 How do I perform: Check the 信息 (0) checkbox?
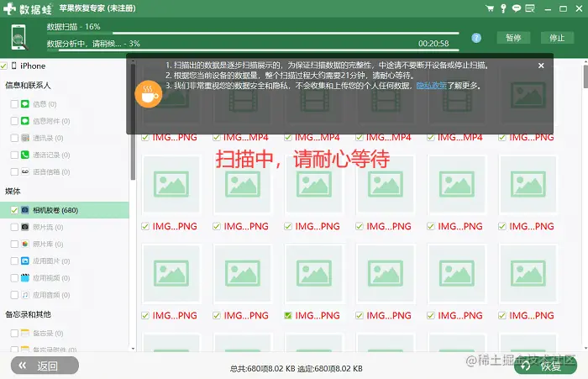pyautogui.click(x=14, y=104)
